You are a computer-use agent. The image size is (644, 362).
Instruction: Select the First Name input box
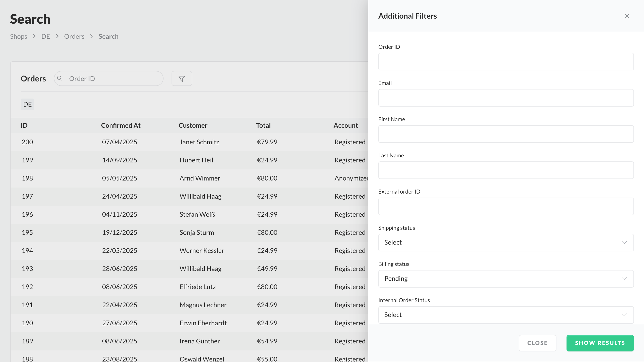click(506, 134)
